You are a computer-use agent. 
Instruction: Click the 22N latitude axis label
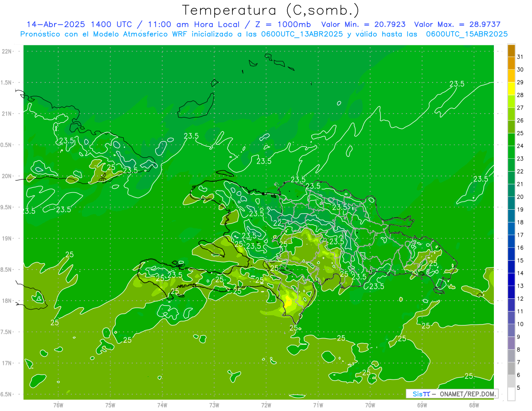tap(6, 51)
